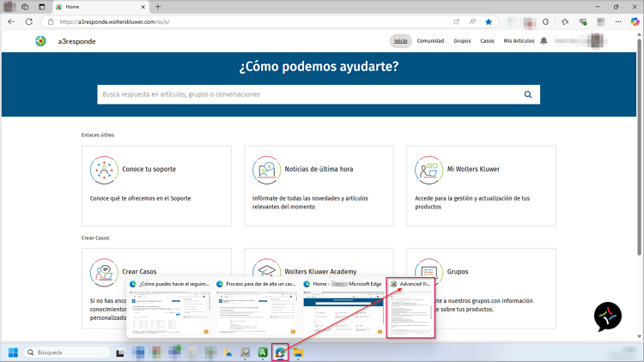Open the tab actions menu icon

click(x=41, y=7)
